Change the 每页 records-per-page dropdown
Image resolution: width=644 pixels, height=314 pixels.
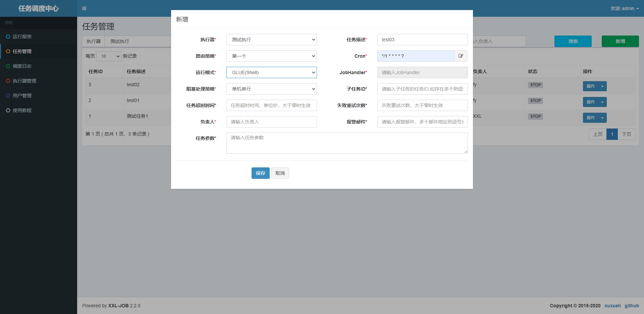[109, 56]
